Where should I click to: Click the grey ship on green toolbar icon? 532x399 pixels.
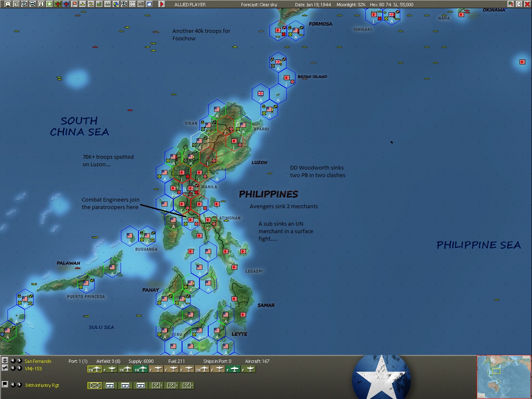(x=108, y=4)
